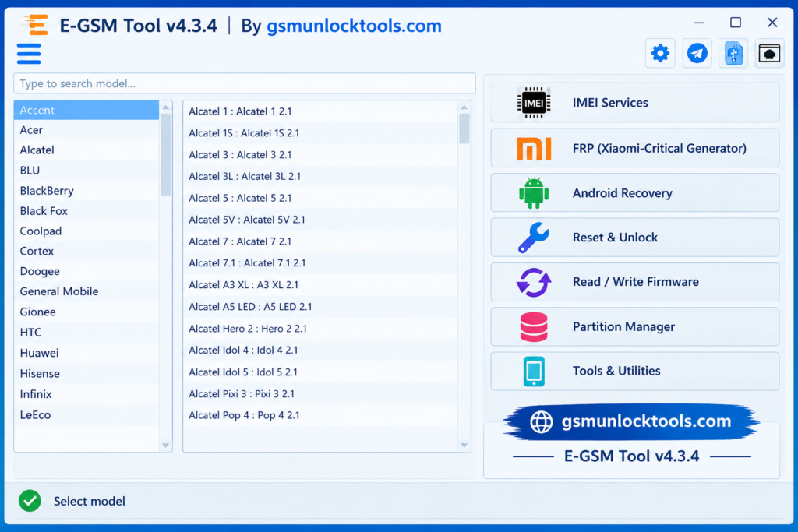The width and height of the screenshot is (798, 532).
Task: Select model Alcatel 7.1 2.1
Action: pyautogui.click(x=320, y=263)
